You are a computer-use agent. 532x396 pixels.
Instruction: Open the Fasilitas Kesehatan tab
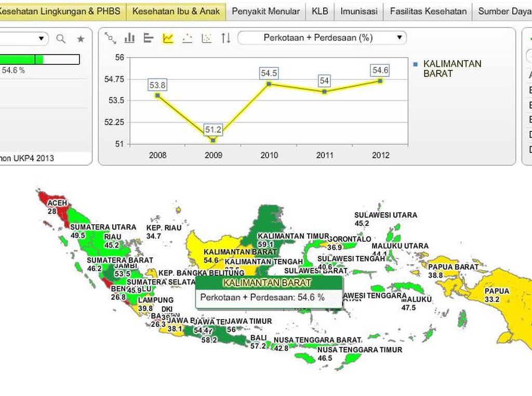pyautogui.click(x=428, y=11)
